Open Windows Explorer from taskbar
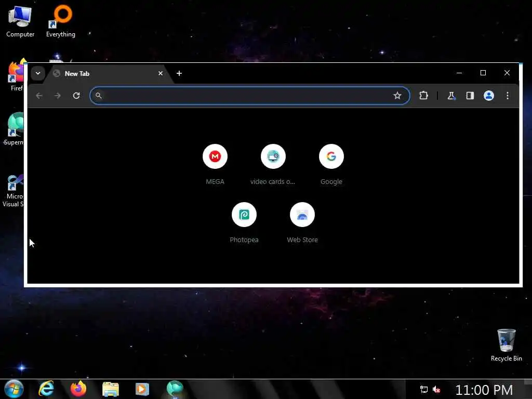 pyautogui.click(x=110, y=389)
